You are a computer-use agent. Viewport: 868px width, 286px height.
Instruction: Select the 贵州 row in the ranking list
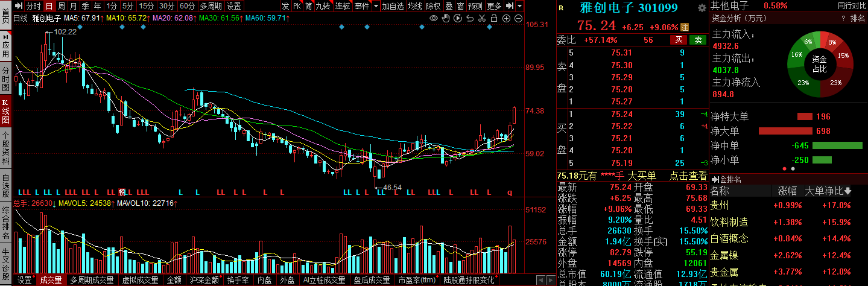(x=788, y=205)
